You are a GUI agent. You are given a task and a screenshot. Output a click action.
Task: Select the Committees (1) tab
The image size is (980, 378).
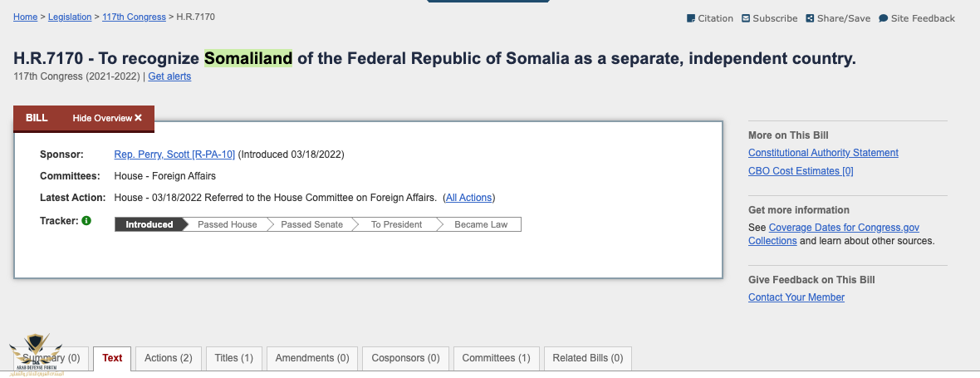click(x=496, y=358)
